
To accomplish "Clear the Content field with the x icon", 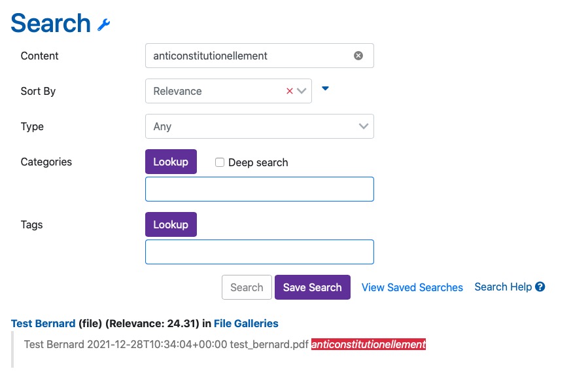I will [x=358, y=56].
